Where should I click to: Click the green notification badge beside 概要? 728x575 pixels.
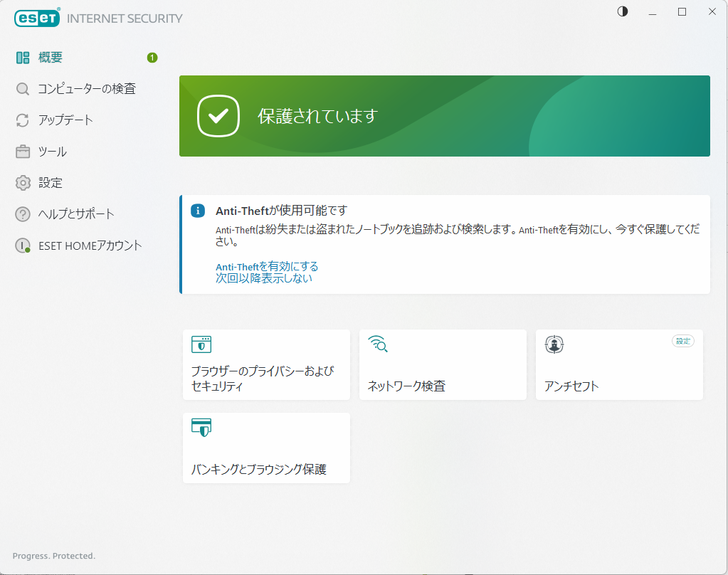pos(152,58)
